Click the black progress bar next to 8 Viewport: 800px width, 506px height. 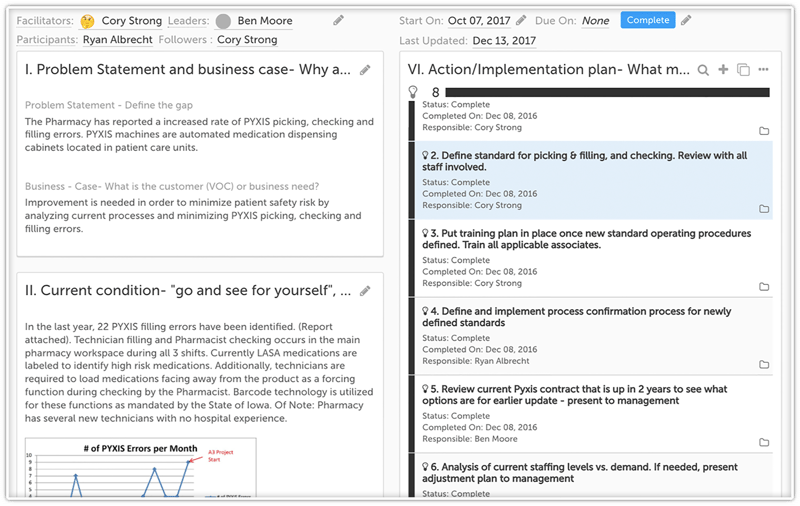coord(607,92)
